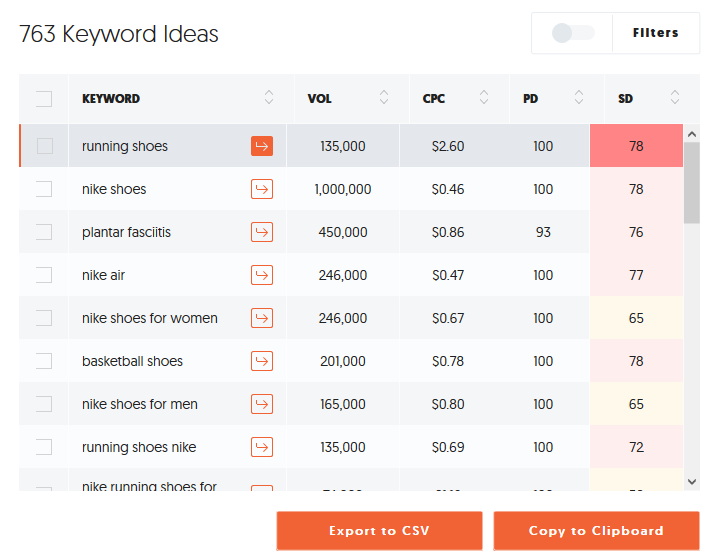This screenshot has height=557, width=722.
Task: Sort by CPC column sort arrows
Action: point(484,98)
